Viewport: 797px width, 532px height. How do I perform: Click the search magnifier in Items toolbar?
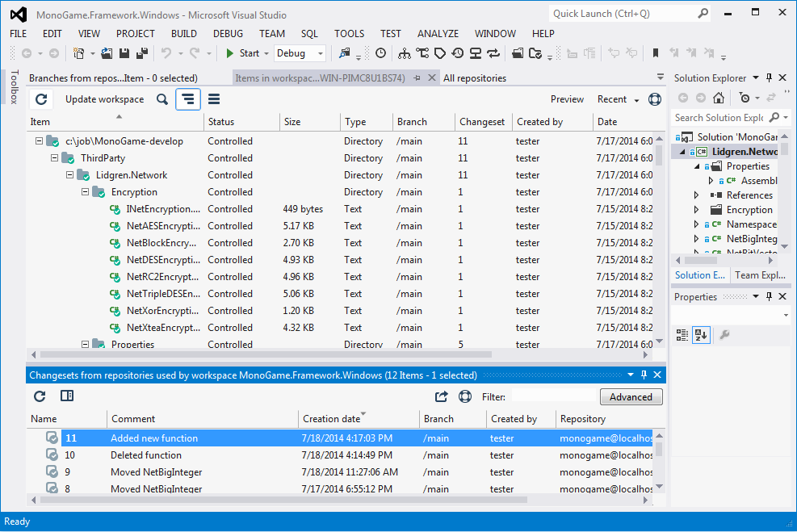coord(162,99)
